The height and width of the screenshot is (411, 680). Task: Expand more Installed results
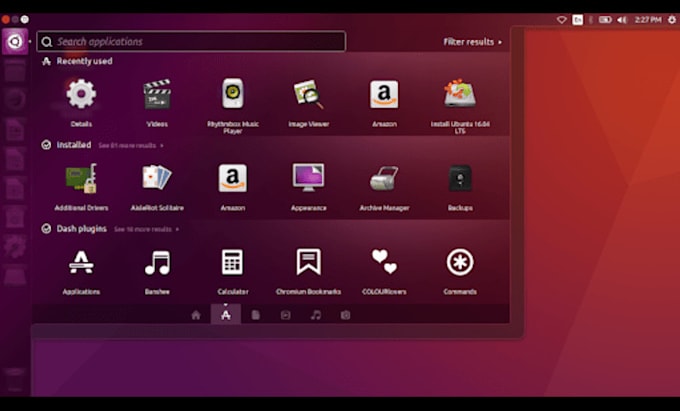pyautogui.click(x=131, y=145)
